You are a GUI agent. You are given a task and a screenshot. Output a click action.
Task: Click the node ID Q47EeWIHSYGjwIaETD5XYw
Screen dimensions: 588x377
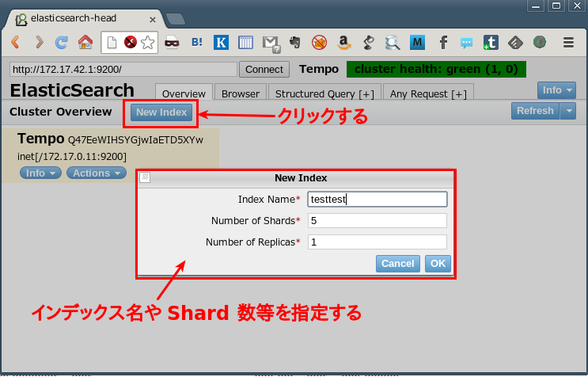pos(135,140)
